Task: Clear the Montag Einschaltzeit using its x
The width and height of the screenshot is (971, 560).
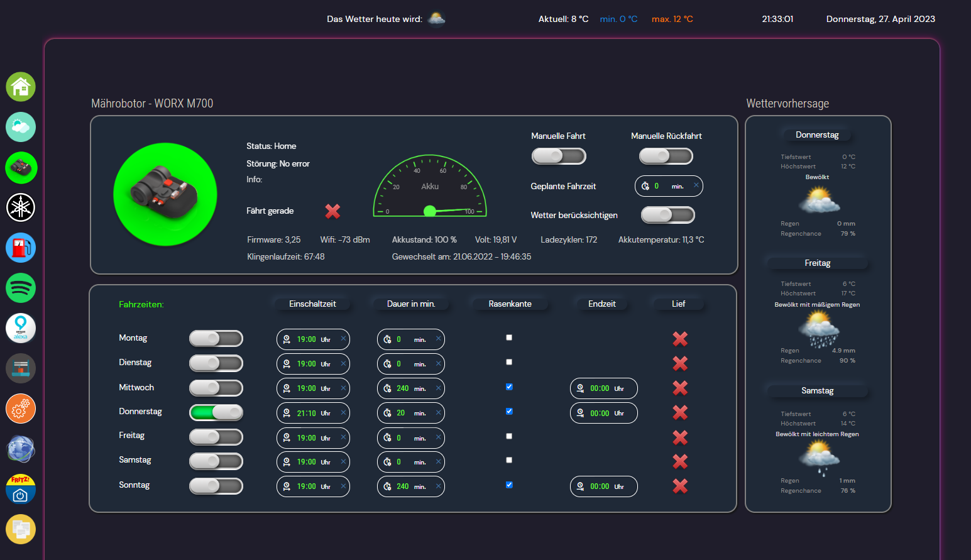Action: [x=343, y=339]
